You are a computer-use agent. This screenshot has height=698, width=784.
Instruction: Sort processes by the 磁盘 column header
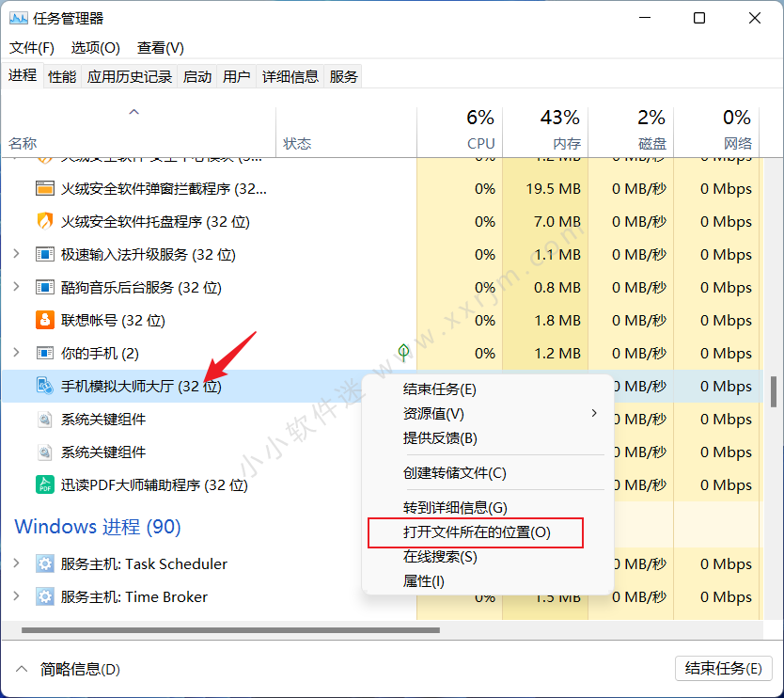[x=631, y=132]
